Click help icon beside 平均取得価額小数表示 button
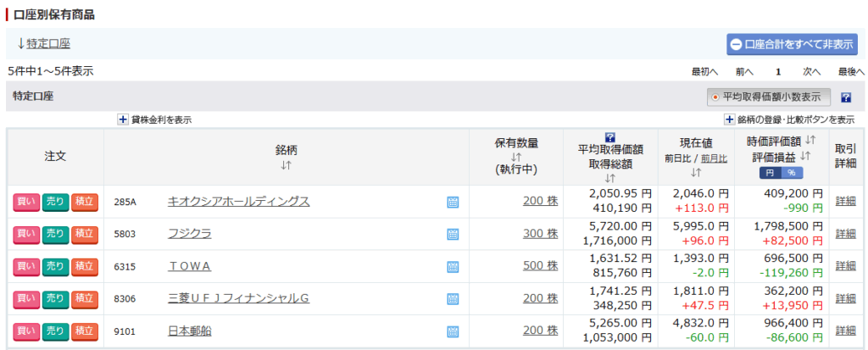Viewport: 868px width, 350px height. click(x=846, y=97)
